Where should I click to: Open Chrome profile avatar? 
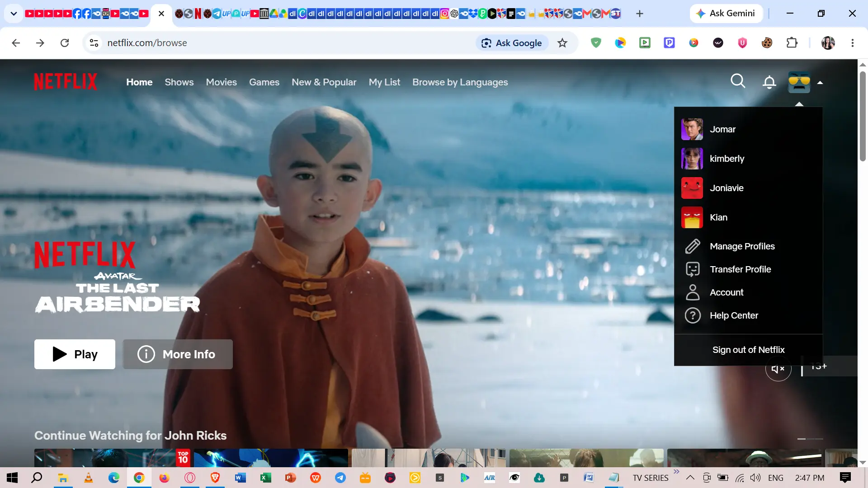(x=828, y=43)
